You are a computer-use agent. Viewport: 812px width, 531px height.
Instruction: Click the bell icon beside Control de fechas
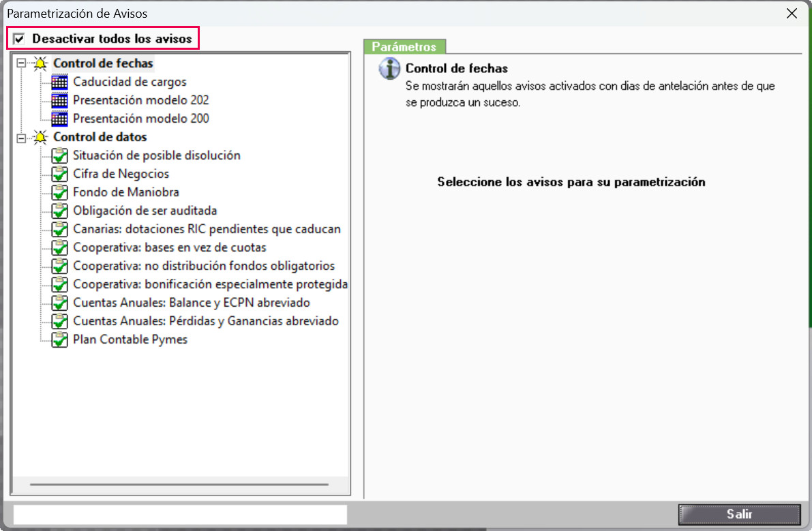(x=40, y=63)
